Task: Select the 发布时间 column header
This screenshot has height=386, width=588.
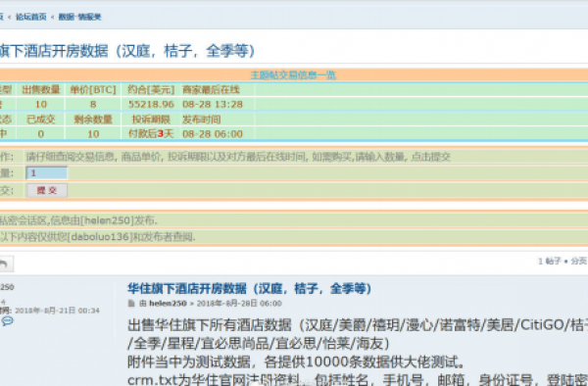Action: pos(202,120)
